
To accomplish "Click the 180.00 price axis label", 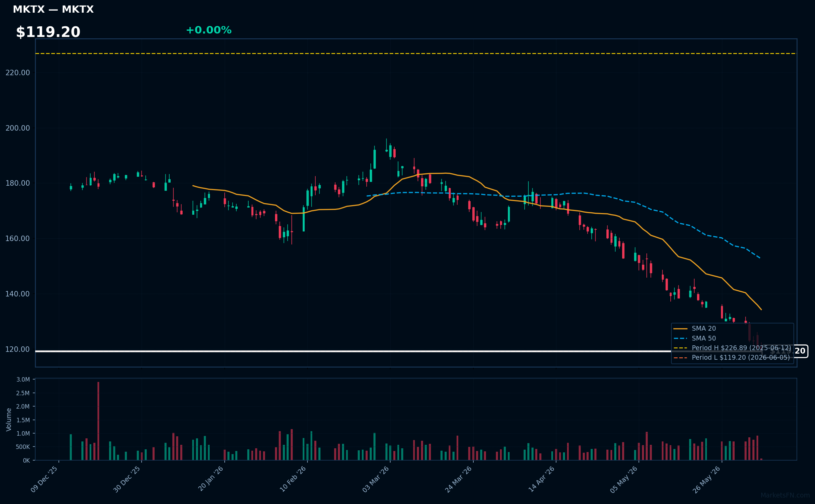I will click(x=18, y=183).
